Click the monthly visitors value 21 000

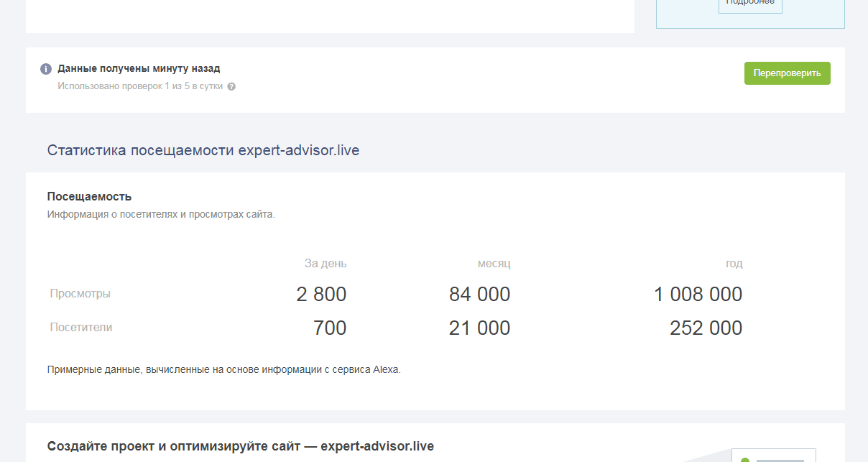(x=479, y=328)
